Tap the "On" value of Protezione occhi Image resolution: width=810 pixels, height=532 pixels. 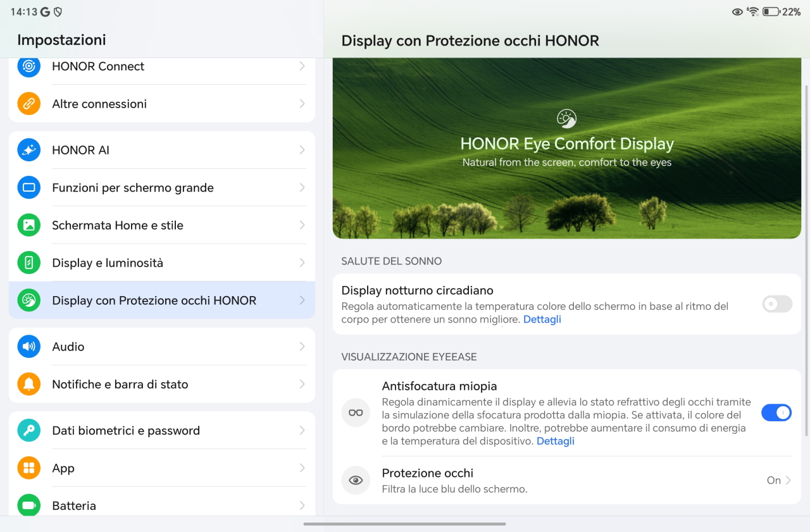point(774,480)
